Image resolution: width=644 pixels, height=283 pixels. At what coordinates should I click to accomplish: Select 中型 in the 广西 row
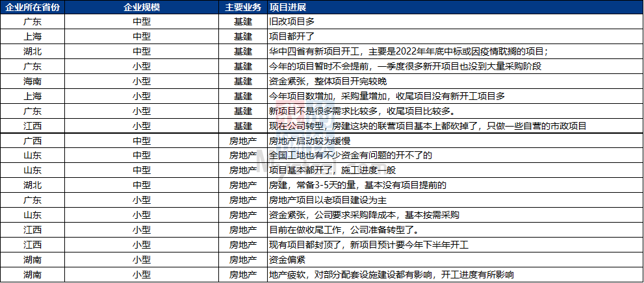(x=142, y=141)
